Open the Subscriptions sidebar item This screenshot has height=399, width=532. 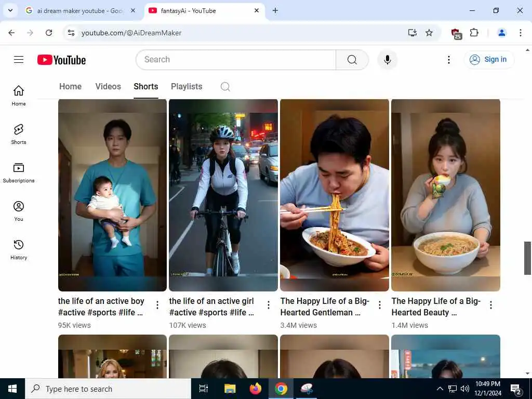pyautogui.click(x=19, y=172)
